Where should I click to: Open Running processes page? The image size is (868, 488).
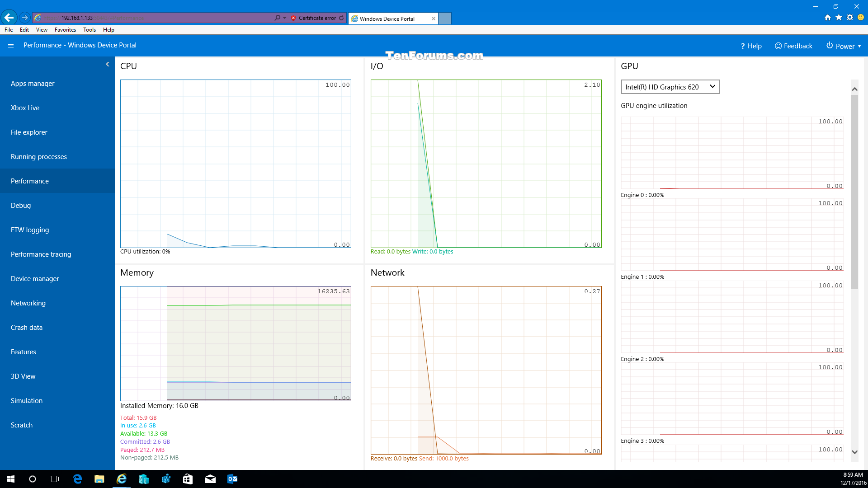[x=57, y=157]
